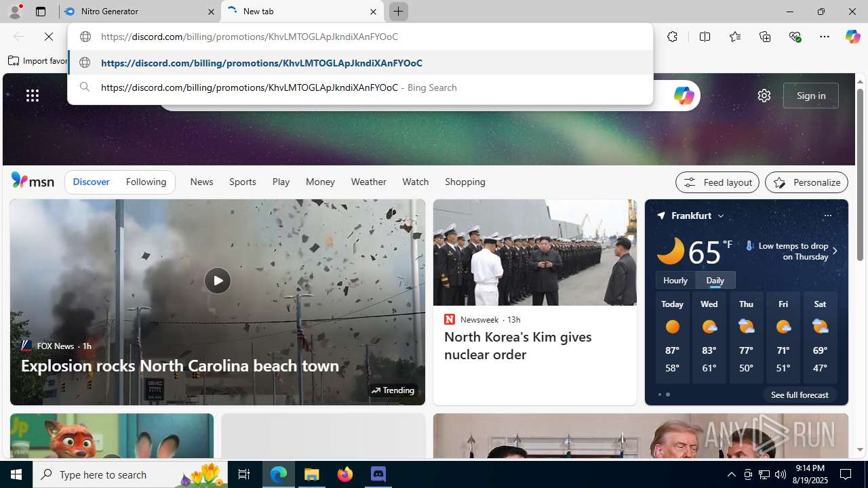Open the Discord taskbar app
The height and width of the screenshot is (488, 868).
click(378, 474)
